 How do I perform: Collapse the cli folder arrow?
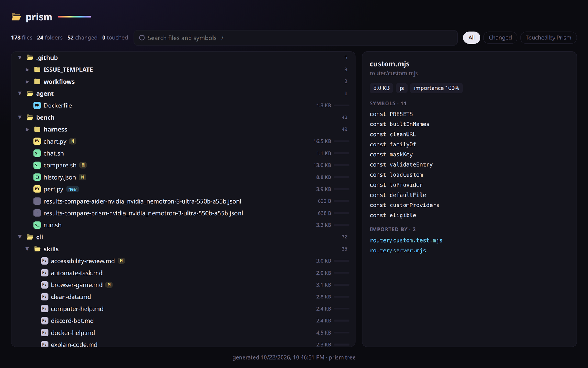click(x=20, y=237)
